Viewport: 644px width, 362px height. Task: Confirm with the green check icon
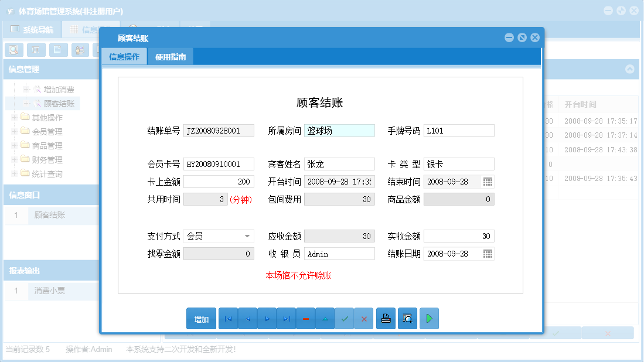click(345, 318)
